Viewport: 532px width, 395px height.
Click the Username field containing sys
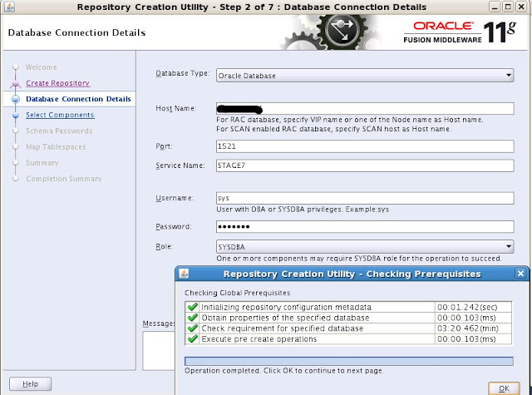point(365,198)
